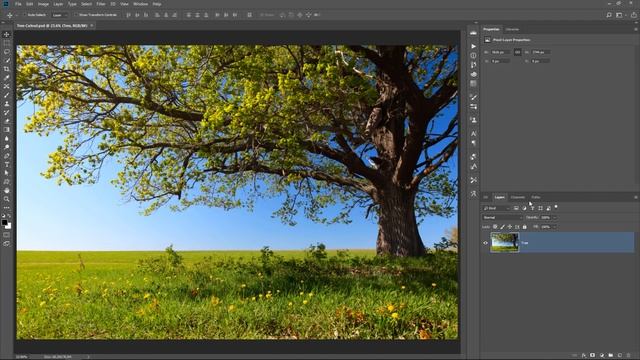The height and width of the screenshot is (360, 640).
Task: Open the Layers panel flyout menu
Action: (636, 197)
